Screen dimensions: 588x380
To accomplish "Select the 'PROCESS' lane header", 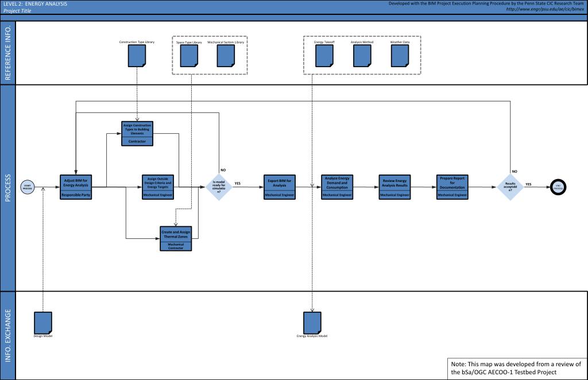I will (x=8, y=188).
